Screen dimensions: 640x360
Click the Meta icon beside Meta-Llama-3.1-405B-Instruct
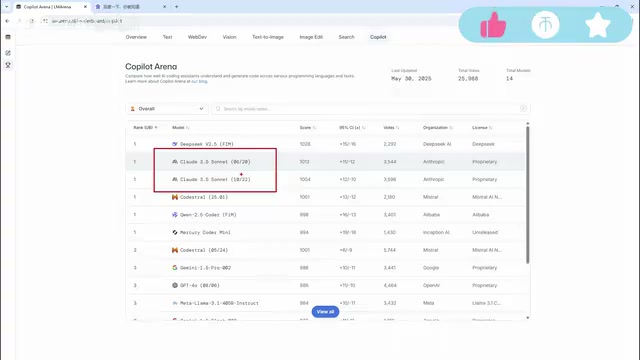tap(175, 303)
